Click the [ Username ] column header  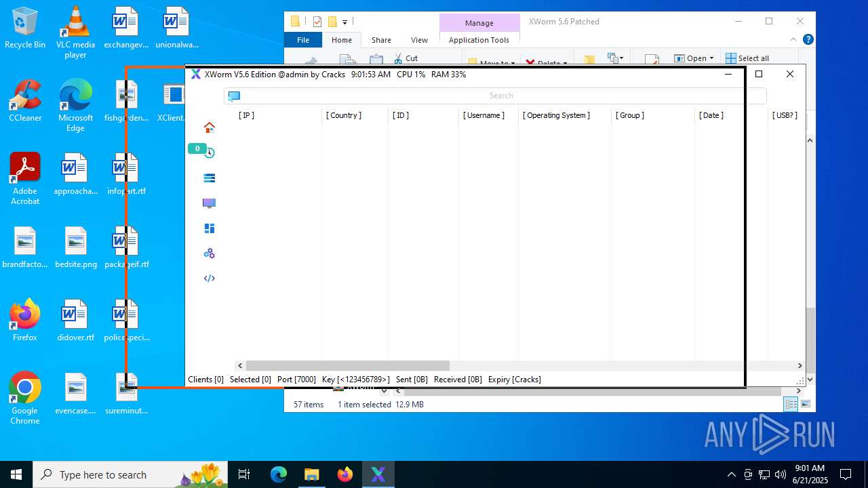click(484, 115)
